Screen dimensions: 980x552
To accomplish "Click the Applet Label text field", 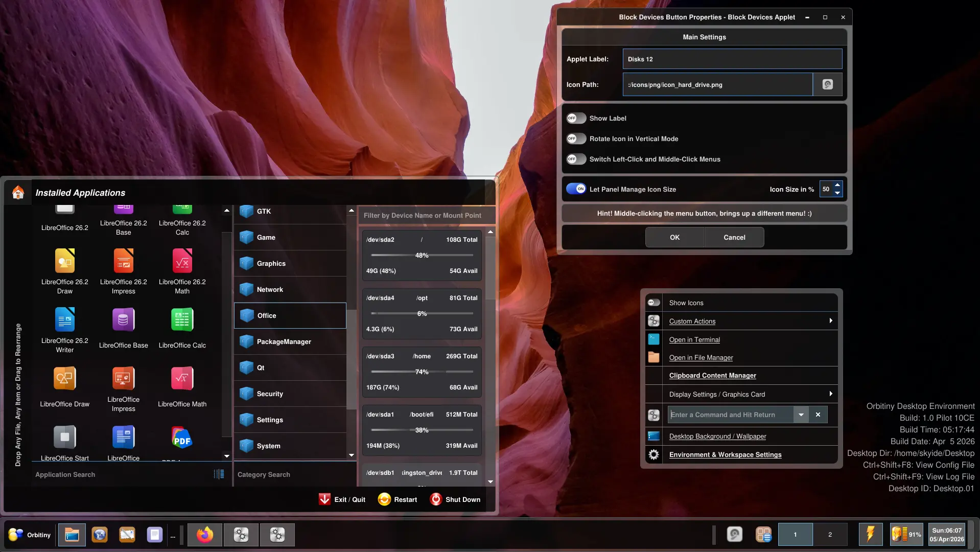I will click(x=732, y=59).
